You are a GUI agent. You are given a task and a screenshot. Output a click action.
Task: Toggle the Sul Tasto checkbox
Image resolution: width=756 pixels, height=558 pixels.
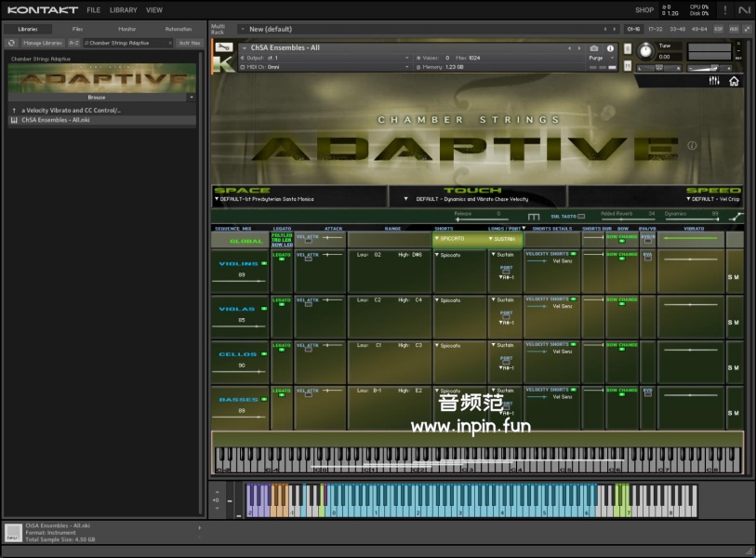tap(581, 216)
